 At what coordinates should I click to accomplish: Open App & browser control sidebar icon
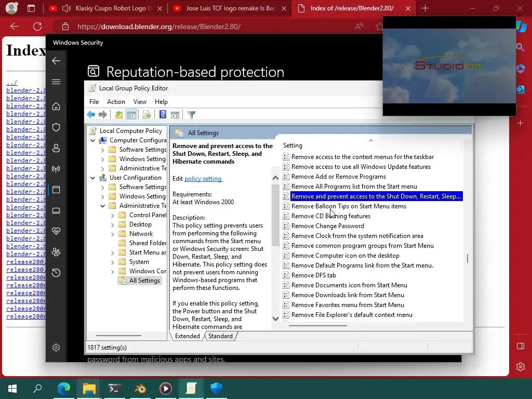click(x=56, y=190)
